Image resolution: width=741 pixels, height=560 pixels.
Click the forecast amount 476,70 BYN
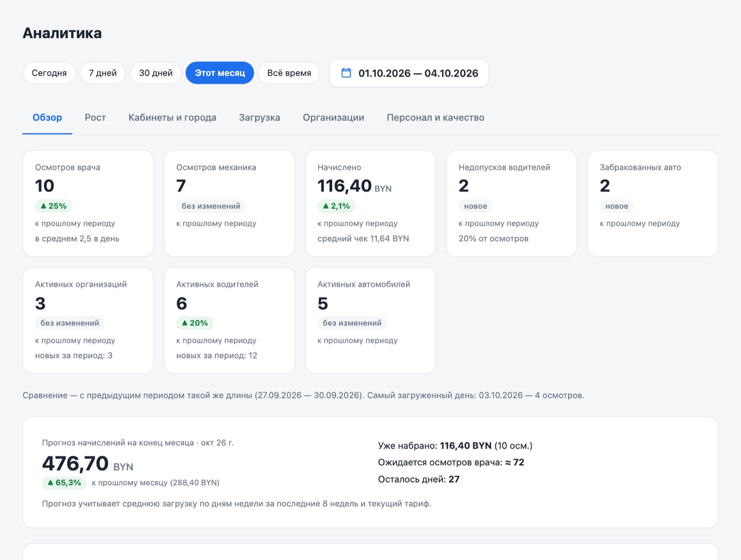coord(87,464)
